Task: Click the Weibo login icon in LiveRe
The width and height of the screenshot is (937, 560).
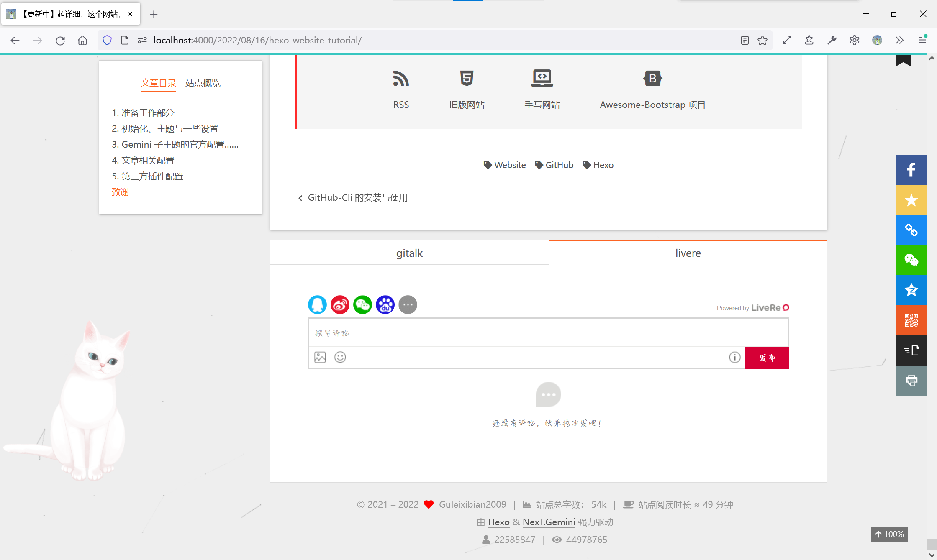Action: pyautogui.click(x=340, y=304)
